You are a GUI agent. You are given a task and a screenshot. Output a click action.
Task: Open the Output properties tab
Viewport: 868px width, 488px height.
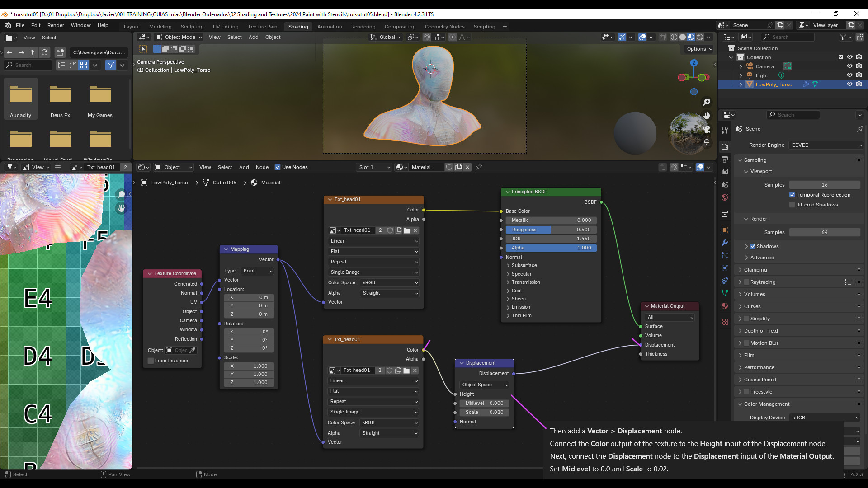click(725, 160)
